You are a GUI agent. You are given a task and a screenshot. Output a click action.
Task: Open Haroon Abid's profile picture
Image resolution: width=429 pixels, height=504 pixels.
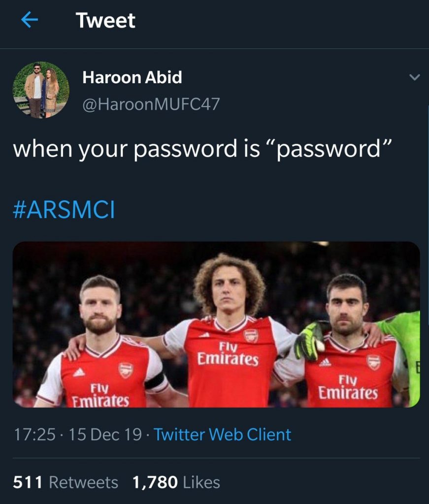[x=41, y=90]
